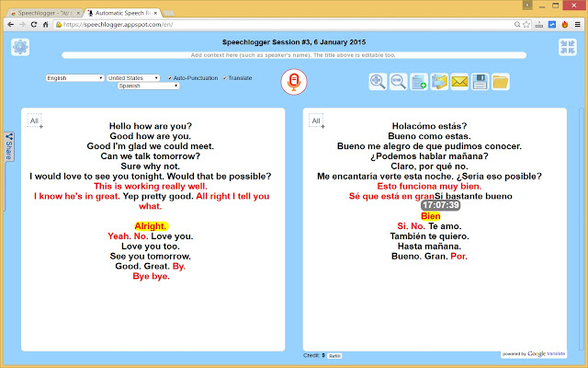The height and width of the screenshot is (368, 588).
Task: Toggle the fullscreen arrows icon
Action: (x=568, y=47)
